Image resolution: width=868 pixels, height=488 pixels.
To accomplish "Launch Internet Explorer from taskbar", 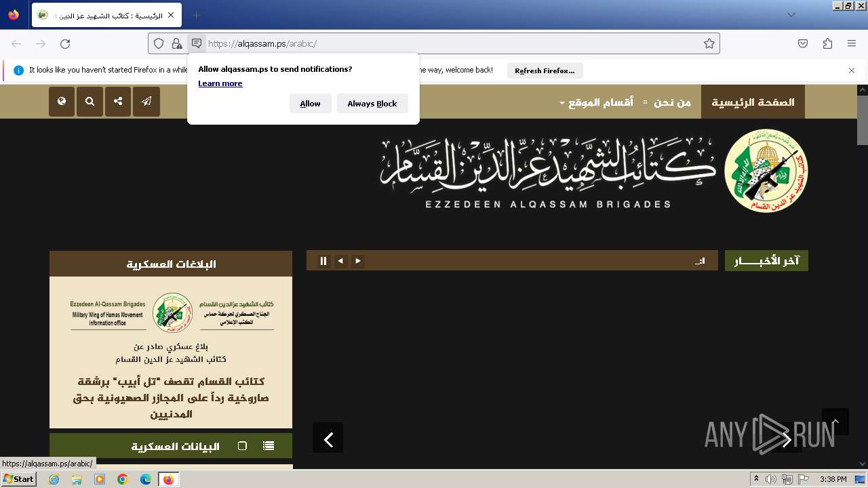I will pyautogui.click(x=54, y=479).
